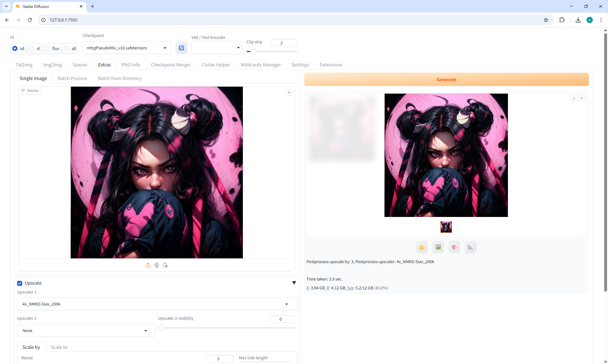Refresh checkpoint list with blue icon
Viewport: 608px width, 364px height.
click(181, 48)
